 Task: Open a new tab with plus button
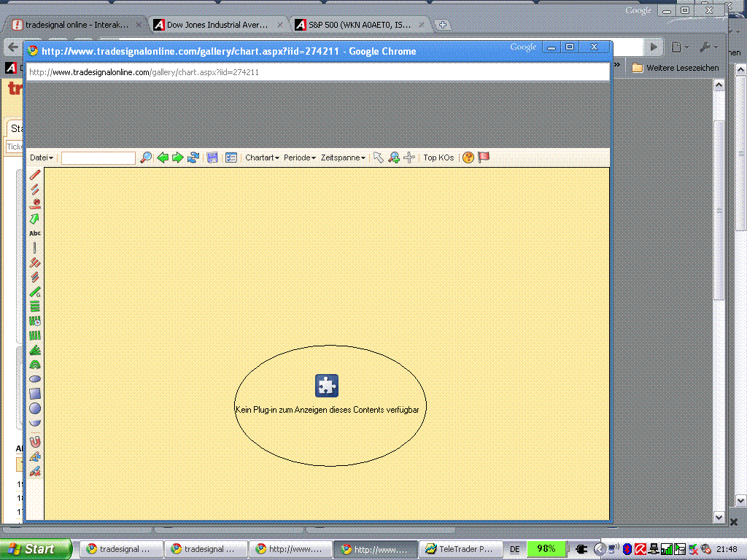pyautogui.click(x=443, y=25)
